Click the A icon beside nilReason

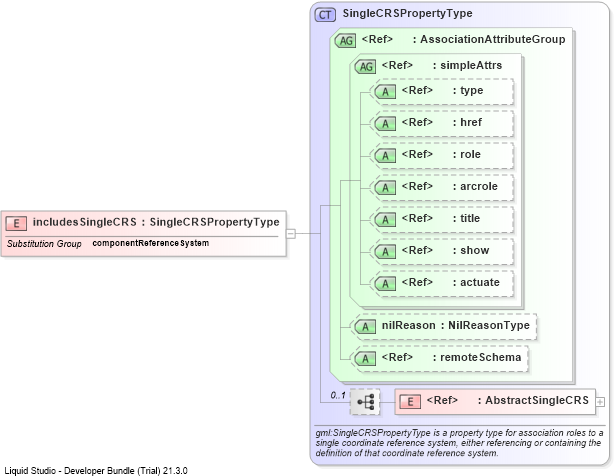point(365,326)
